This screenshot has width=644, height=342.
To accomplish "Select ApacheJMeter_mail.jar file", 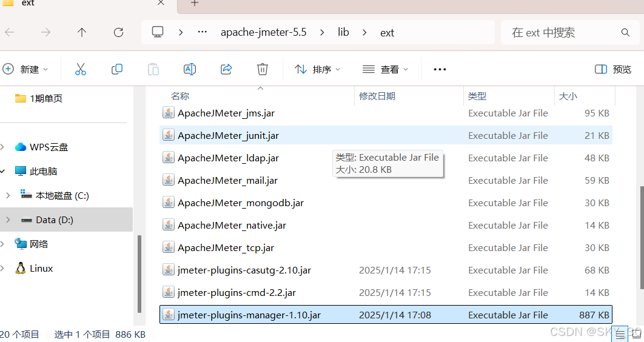I will coord(386,180).
